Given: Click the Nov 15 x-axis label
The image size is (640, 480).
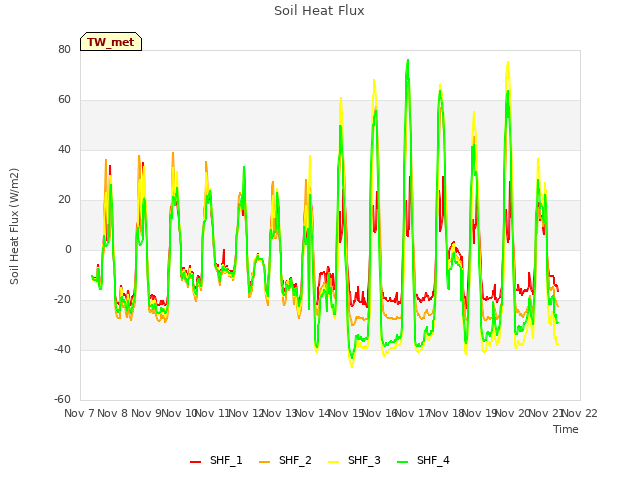Looking at the screenshot, I should click(x=346, y=413).
